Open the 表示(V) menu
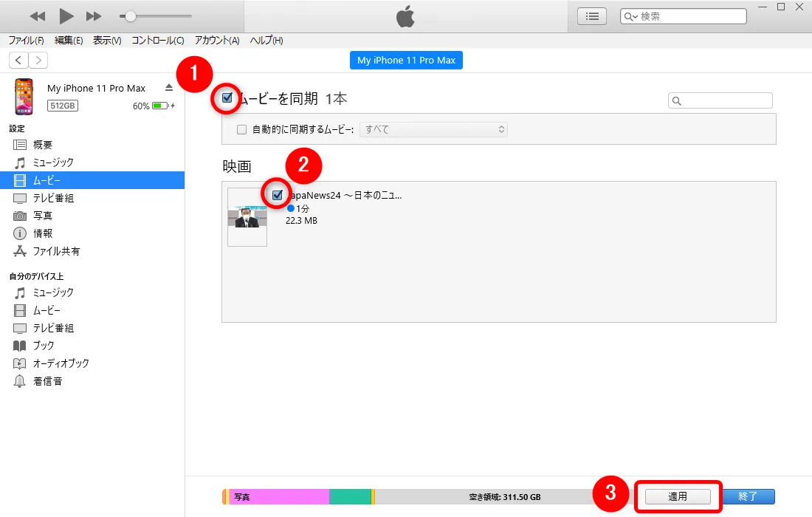812x517 pixels. coord(107,41)
